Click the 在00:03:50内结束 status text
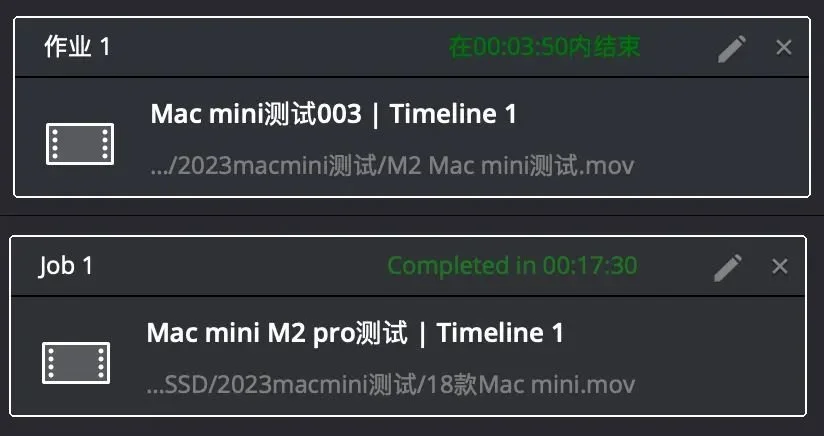 (x=544, y=47)
